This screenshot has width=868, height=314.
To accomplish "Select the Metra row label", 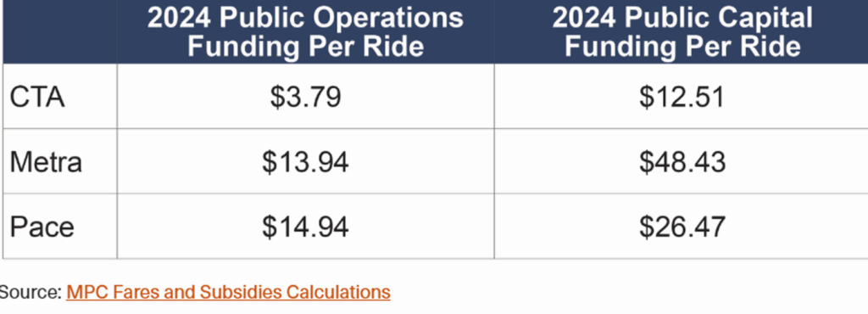I will tap(46, 162).
